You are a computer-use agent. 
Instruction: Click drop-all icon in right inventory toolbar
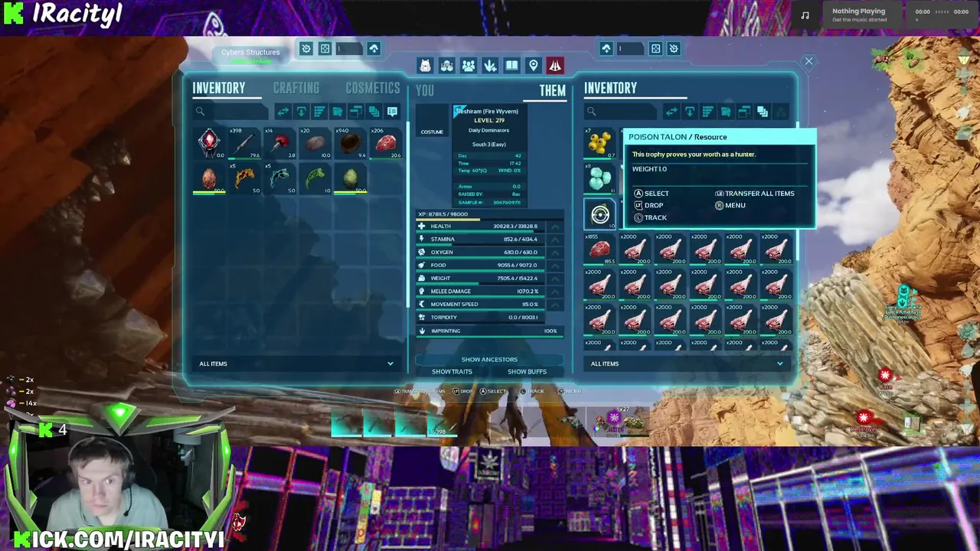[x=690, y=112]
